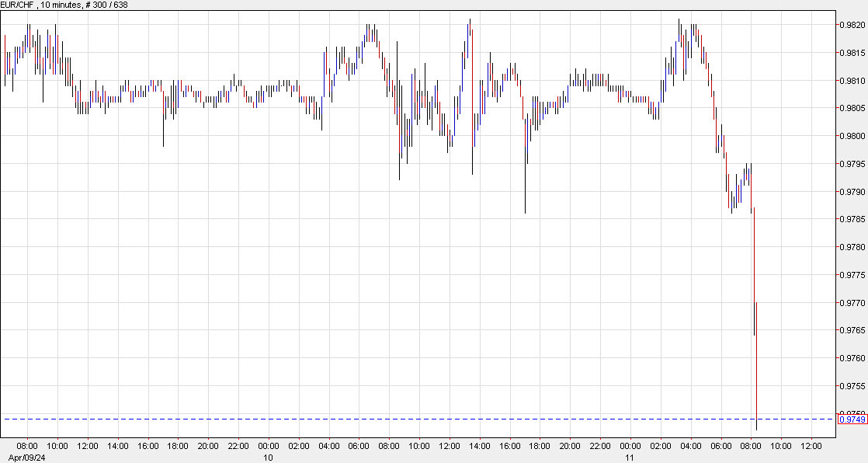Click the 16:00 label on Apr 09
The image size is (868, 463).
tap(148, 447)
